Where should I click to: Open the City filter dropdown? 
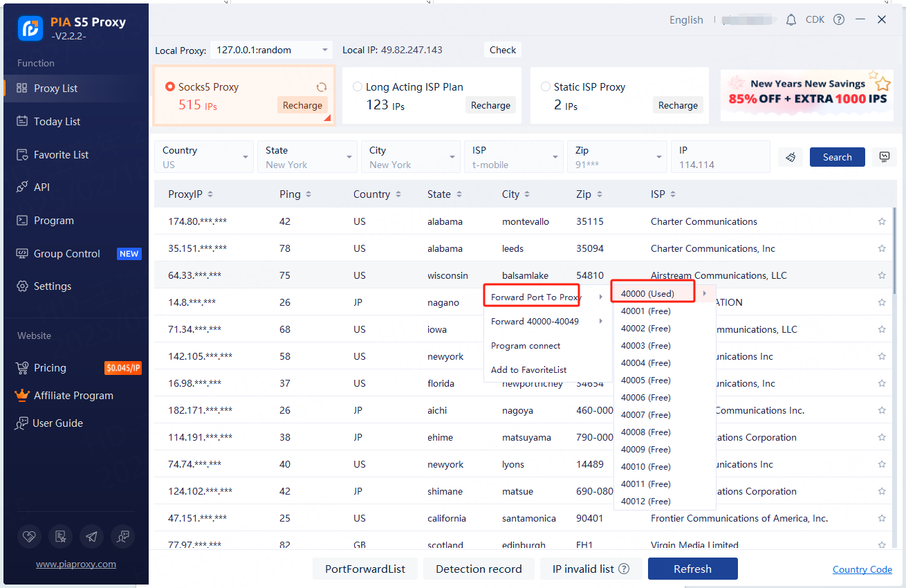pyautogui.click(x=411, y=157)
